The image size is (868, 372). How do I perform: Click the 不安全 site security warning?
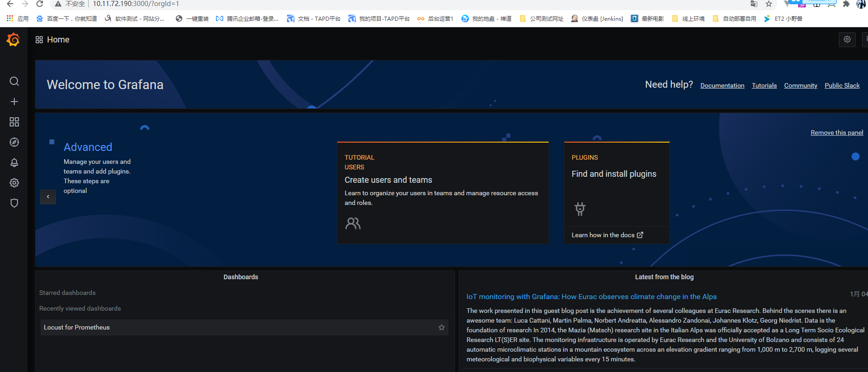point(70,4)
